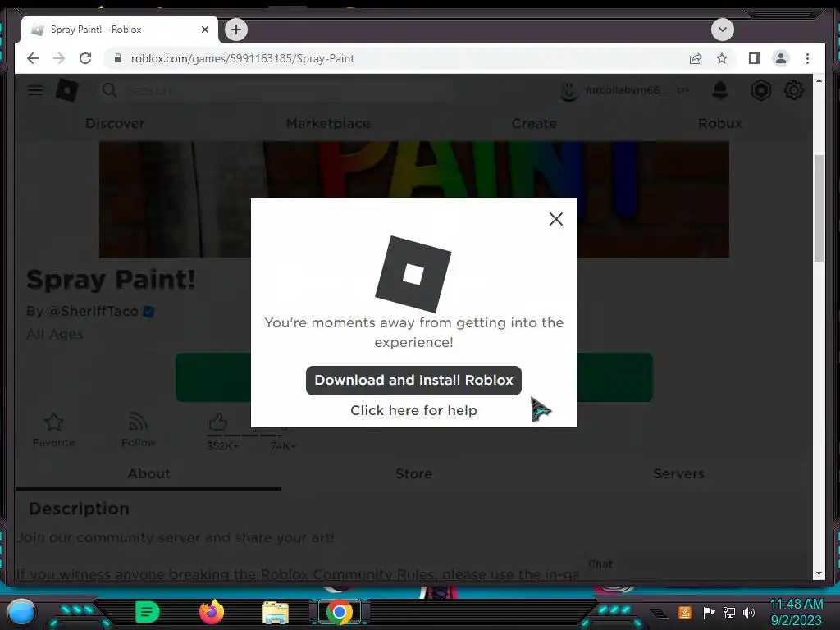
Task: Launch Firefox from the taskbar
Action: coord(211,612)
